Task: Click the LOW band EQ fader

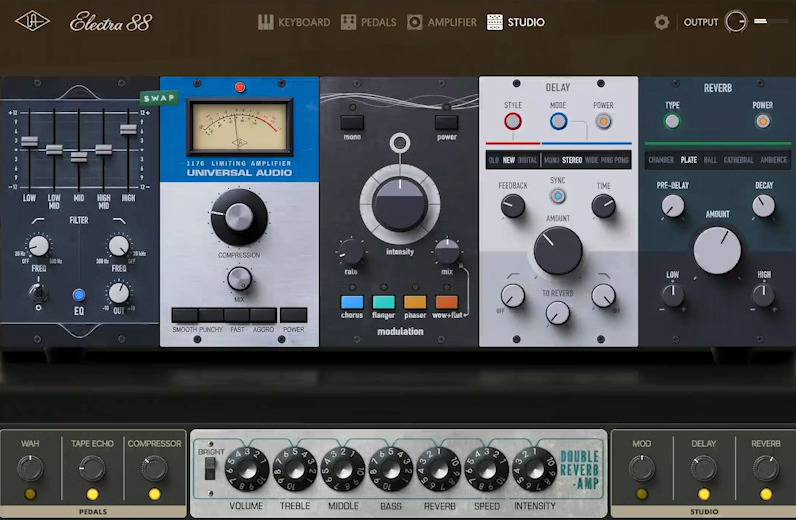Action: point(29,141)
